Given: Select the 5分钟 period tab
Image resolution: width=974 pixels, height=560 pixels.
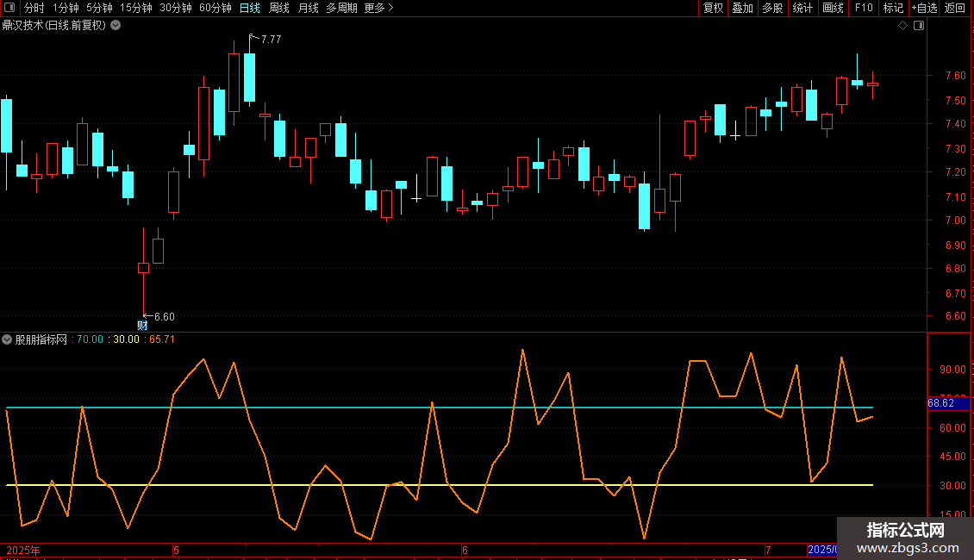Looking at the screenshot, I should 99,8.
